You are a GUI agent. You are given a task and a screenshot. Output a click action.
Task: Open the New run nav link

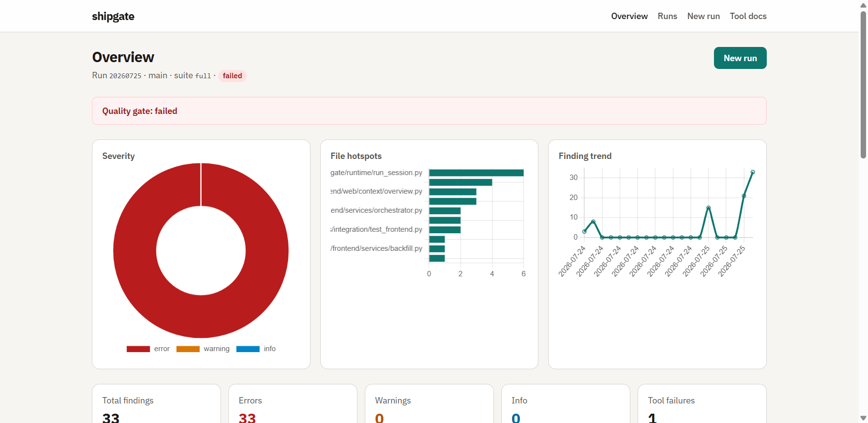tap(703, 16)
